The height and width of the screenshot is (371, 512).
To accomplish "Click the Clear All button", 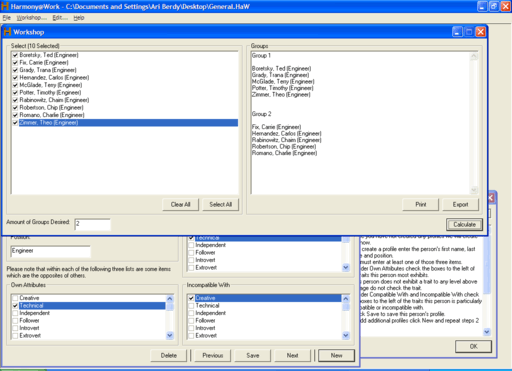I will (180, 204).
